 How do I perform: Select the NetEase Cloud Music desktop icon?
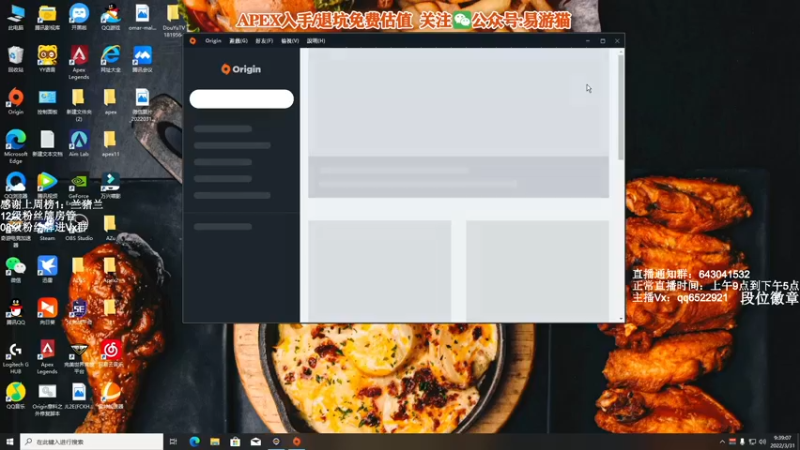click(x=110, y=354)
